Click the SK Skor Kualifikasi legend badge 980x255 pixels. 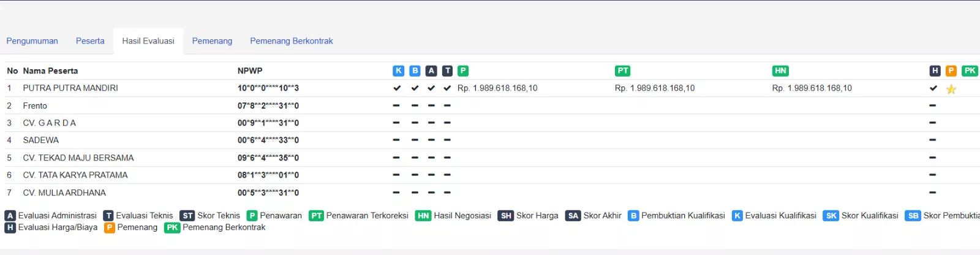831,216
